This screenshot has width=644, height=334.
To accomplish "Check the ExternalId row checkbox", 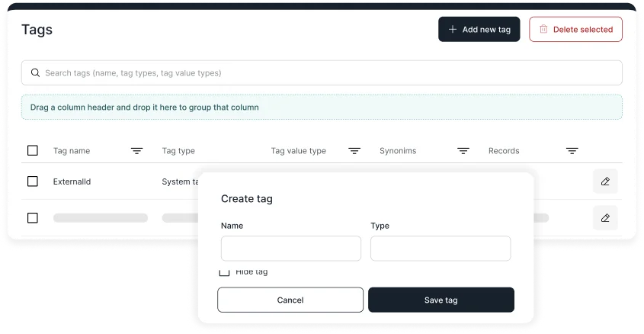I will point(33,181).
